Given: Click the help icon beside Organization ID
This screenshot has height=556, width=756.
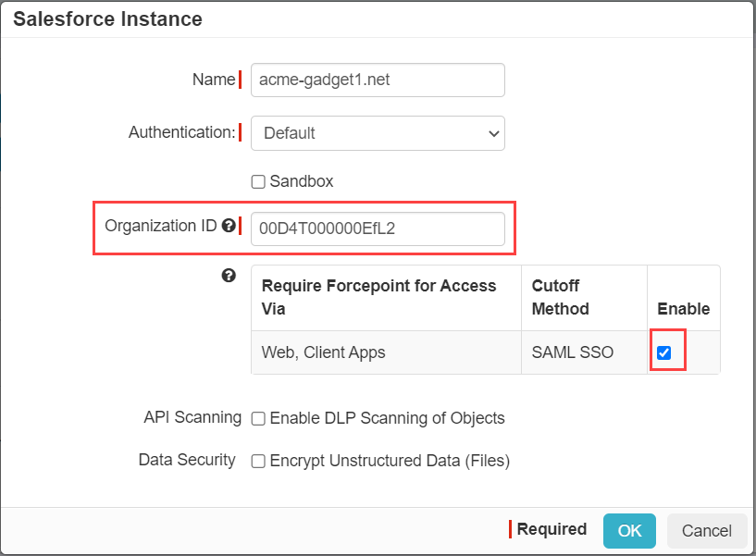Looking at the screenshot, I should (229, 225).
